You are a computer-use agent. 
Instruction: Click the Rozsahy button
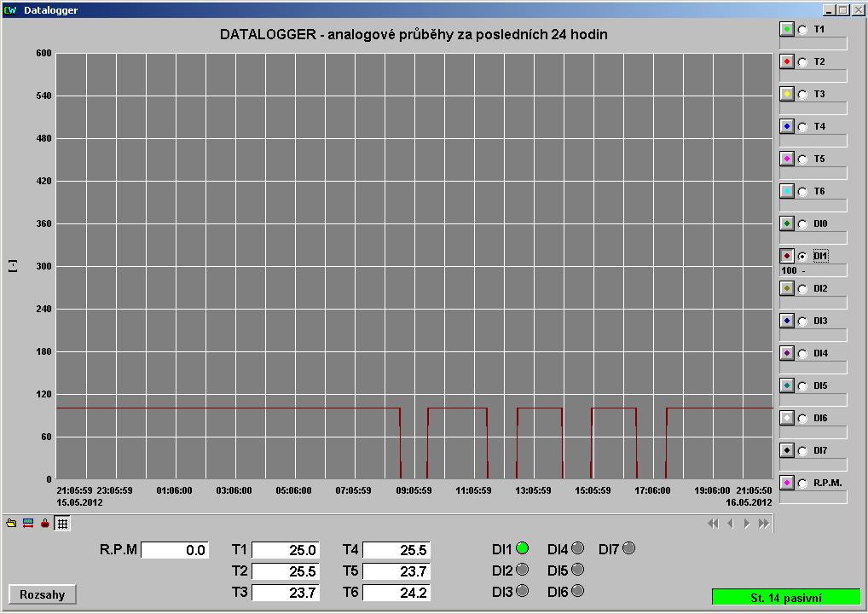point(42,594)
